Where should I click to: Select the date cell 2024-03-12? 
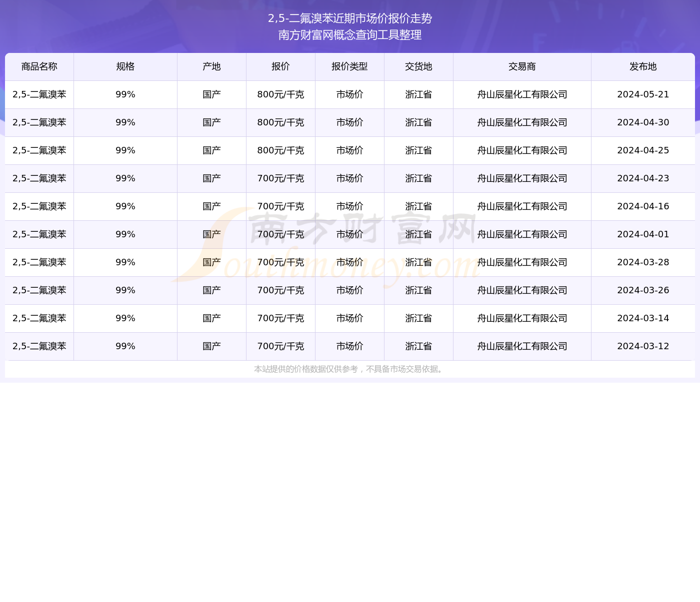[x=643, y=347]
